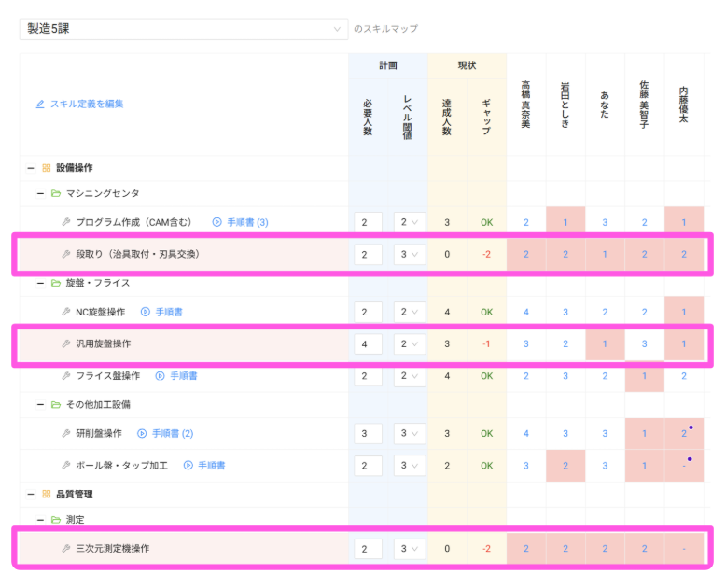Click folder icon beside マシニングセンタ
Viewport: 726px width, 588px height.
[x=56, y=193]
